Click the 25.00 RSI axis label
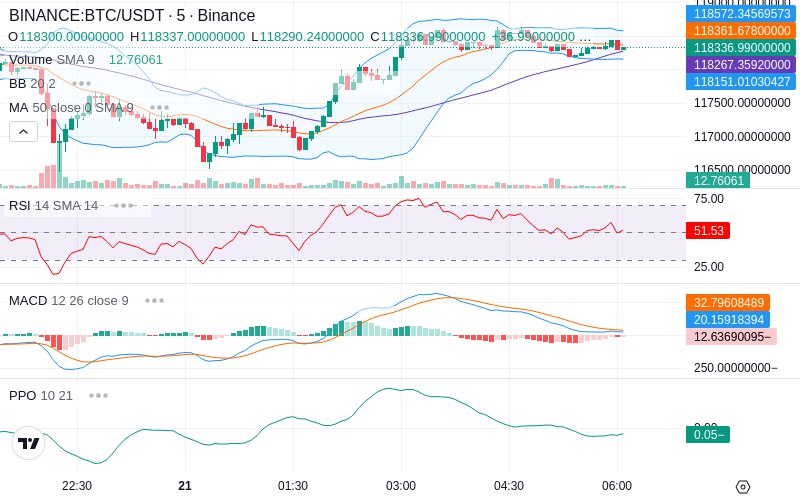Image resolution: width=800 pixels, height=500 pixels. 709,266
